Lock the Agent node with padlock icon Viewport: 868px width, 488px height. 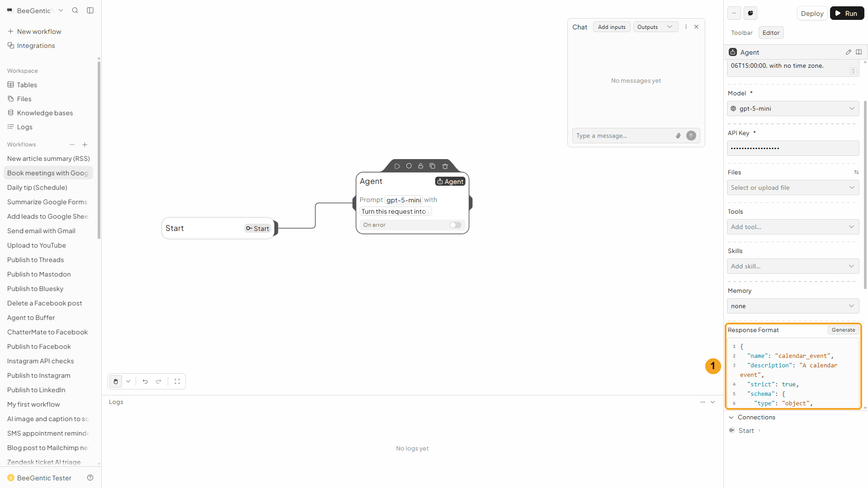click(x=420, y=166)
